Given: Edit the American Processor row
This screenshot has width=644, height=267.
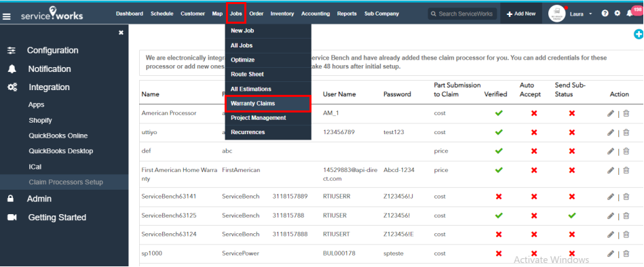Looking at the screenshot, I should coord(611,113).
